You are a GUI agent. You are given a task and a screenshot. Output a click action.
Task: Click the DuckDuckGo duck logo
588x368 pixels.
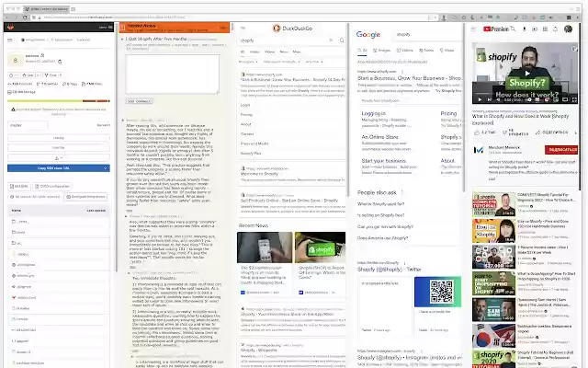[277, 29]
